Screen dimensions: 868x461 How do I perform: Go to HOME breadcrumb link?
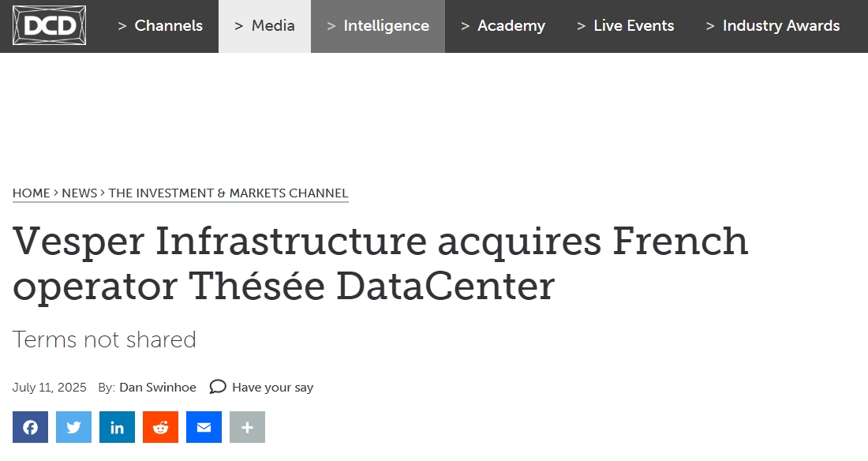click(x=32, y=193)
